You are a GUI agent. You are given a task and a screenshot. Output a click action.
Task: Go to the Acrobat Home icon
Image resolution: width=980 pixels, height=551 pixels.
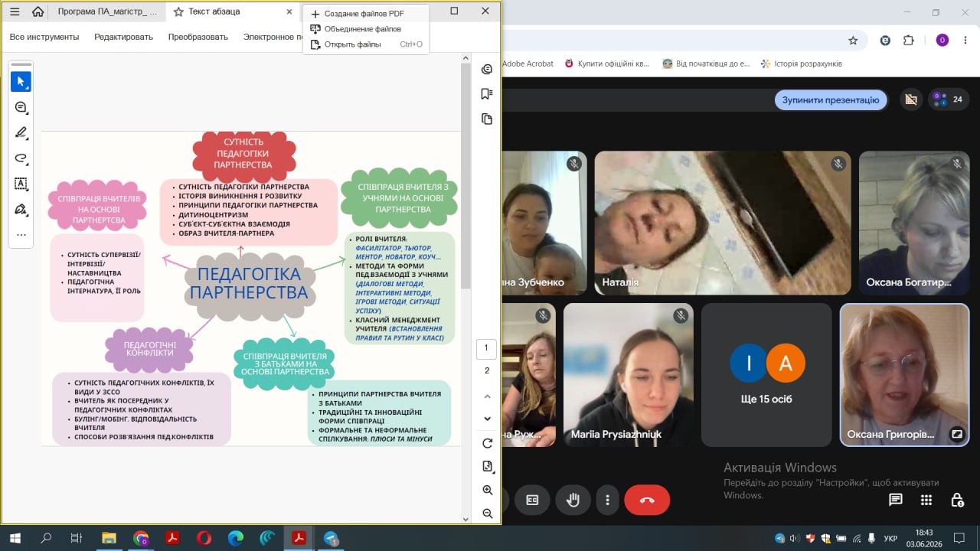point(38,11)
